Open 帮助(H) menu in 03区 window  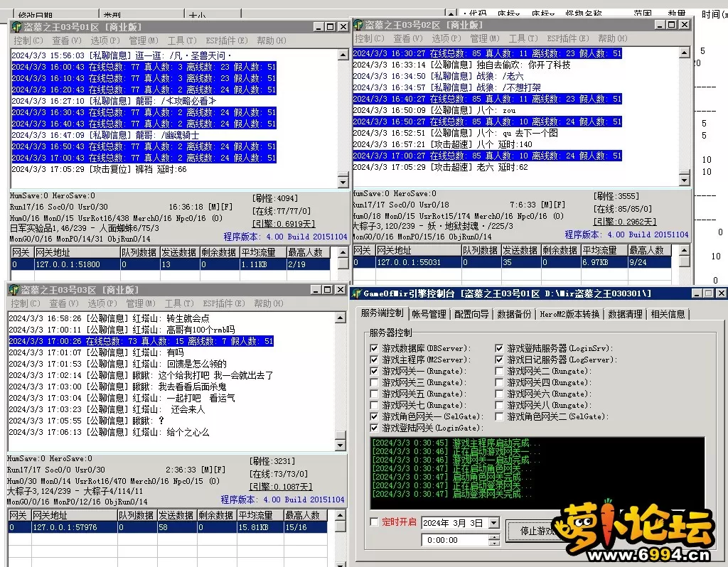(x=269, y=303)
